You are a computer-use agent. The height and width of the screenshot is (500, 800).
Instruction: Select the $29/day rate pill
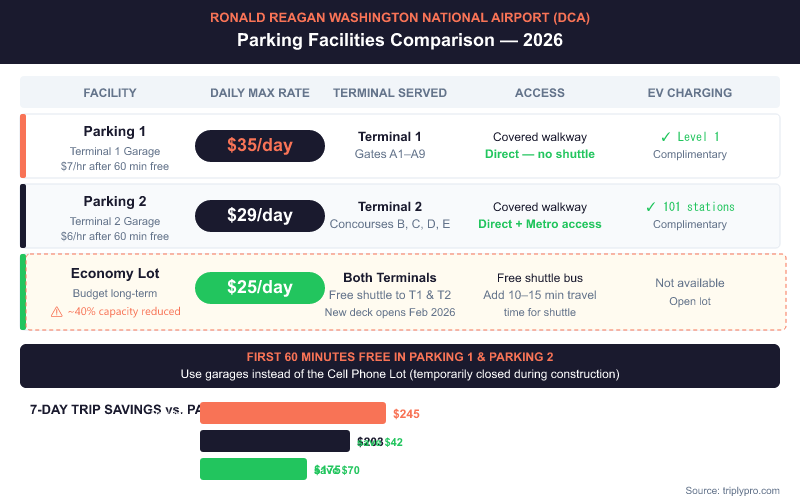[x=260, y=216]
